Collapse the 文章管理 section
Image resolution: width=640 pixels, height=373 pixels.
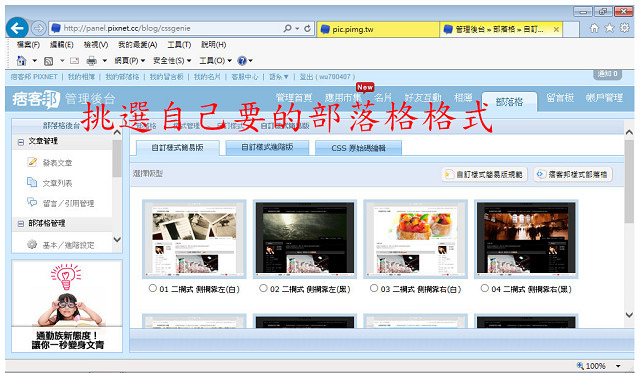pos(20,142)
